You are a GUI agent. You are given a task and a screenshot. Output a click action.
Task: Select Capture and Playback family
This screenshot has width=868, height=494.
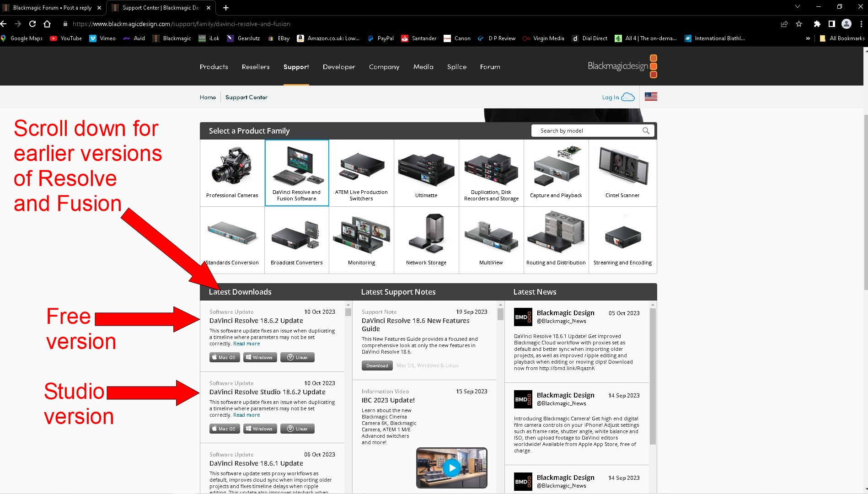coord(556,173)
